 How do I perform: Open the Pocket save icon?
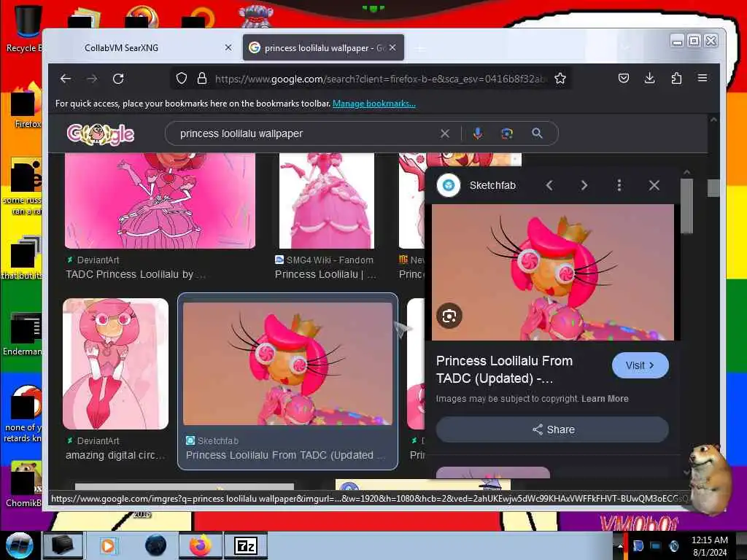pyautogui.click(x=624, y=78)
